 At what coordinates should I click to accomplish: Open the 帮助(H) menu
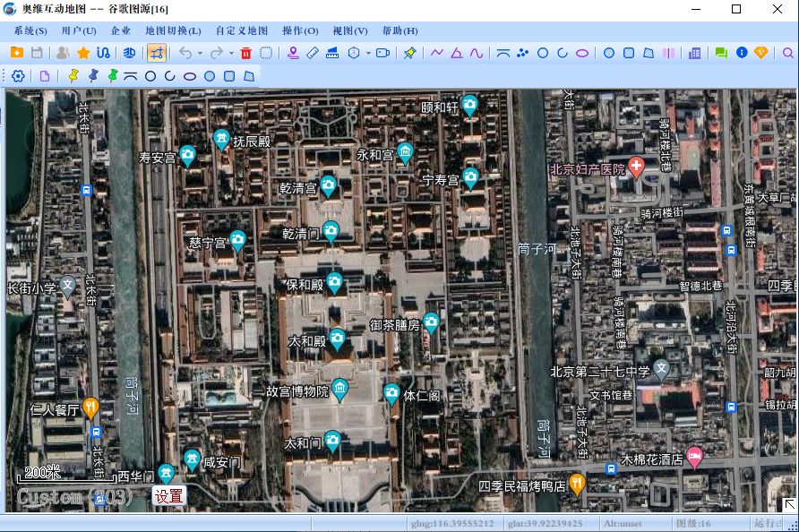400,31
